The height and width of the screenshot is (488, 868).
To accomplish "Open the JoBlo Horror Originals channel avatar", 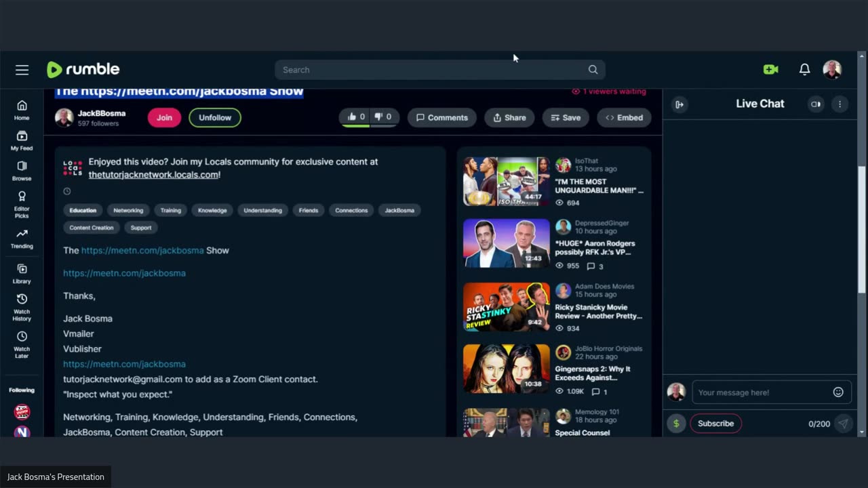I will pos(563,352).
